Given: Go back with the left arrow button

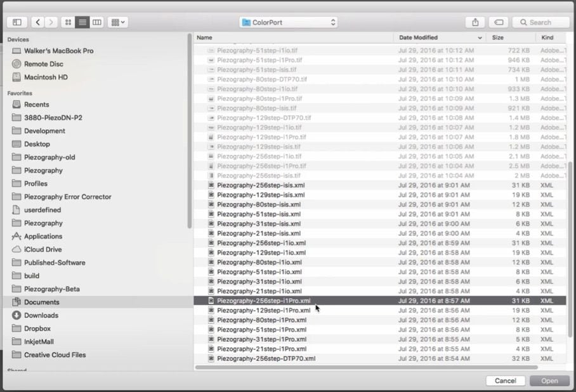Looking at the screenshot, I should (x=37, y=22).
